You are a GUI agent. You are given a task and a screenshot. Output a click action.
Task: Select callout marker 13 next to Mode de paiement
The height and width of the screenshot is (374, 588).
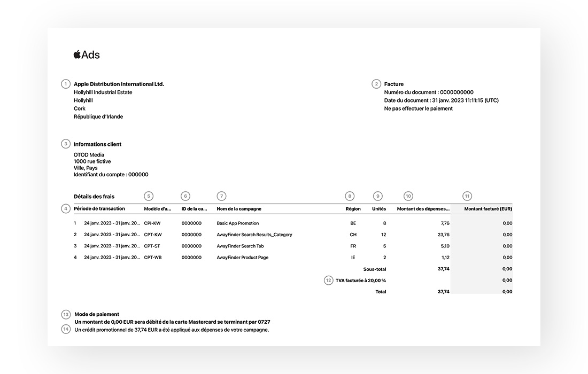[65, 314]
